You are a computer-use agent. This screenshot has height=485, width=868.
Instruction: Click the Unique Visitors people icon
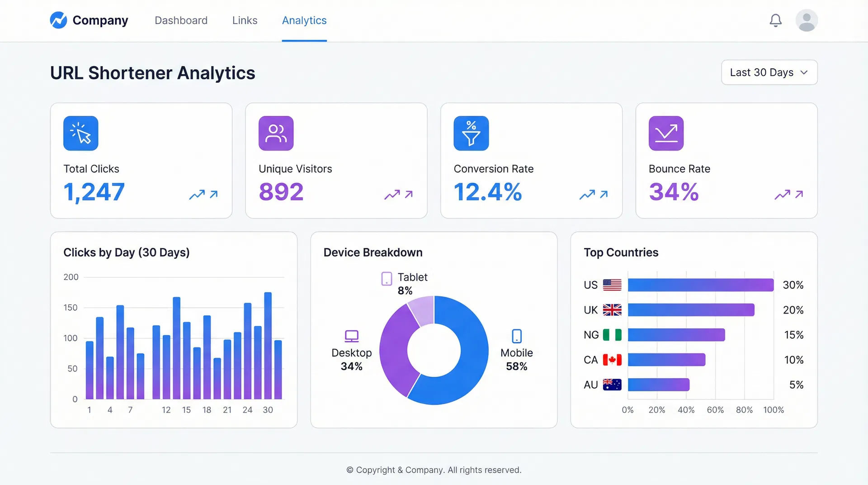(276, 133)
